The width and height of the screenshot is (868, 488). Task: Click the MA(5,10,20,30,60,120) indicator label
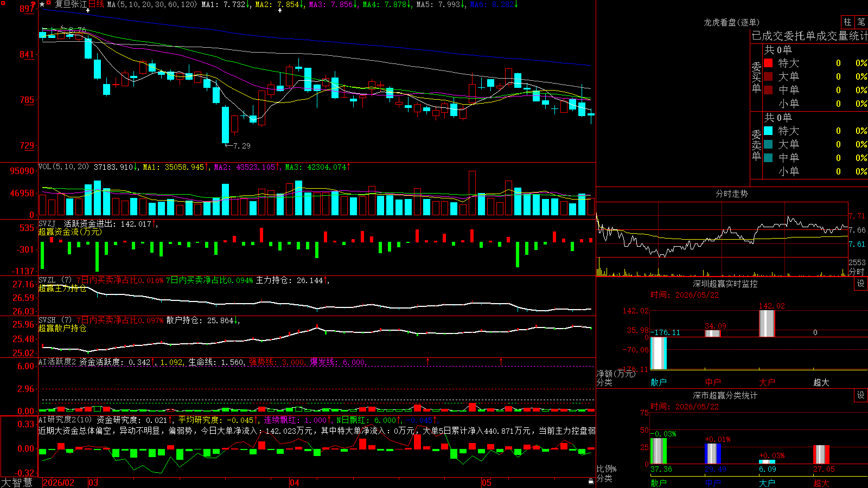click(x=152, y=4)
